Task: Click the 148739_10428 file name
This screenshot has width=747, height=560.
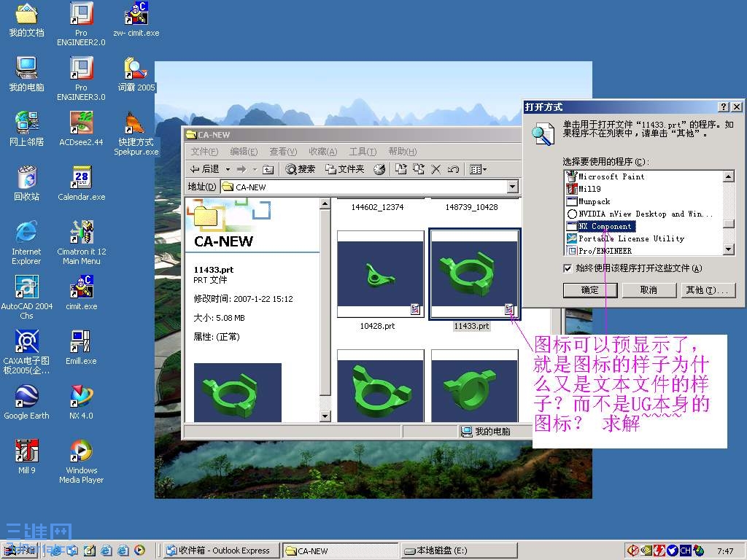Action: 472,207
